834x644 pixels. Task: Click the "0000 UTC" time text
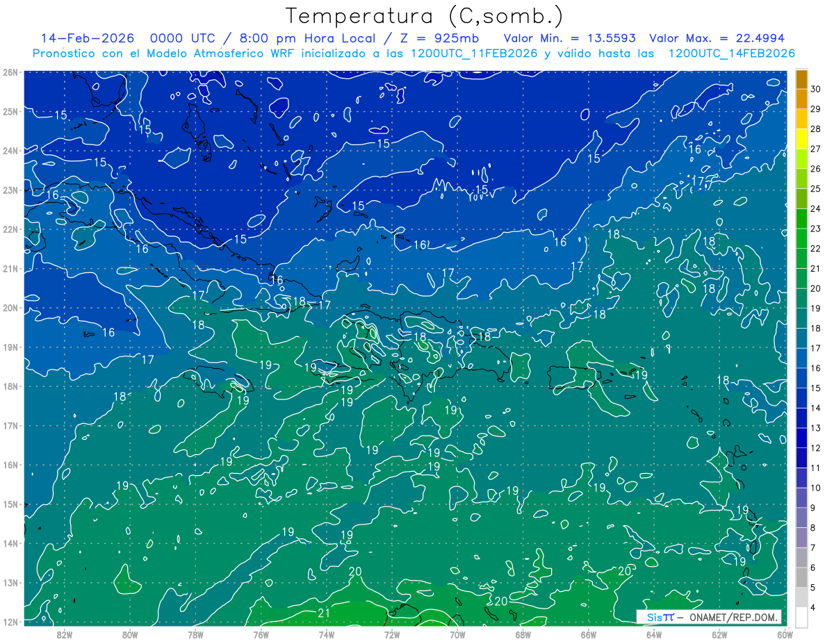[183, 39]
